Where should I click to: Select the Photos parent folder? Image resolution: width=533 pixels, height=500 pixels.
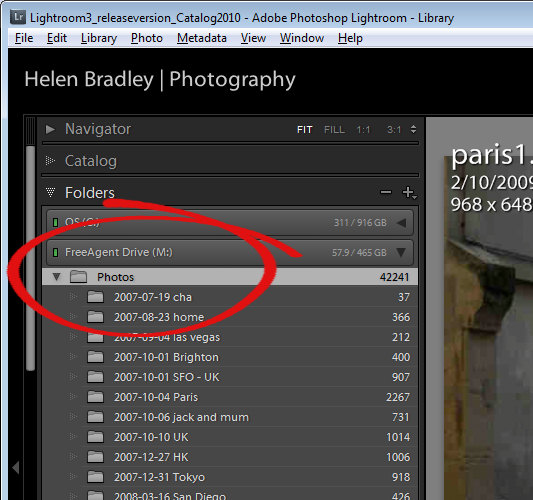[230, 277]
